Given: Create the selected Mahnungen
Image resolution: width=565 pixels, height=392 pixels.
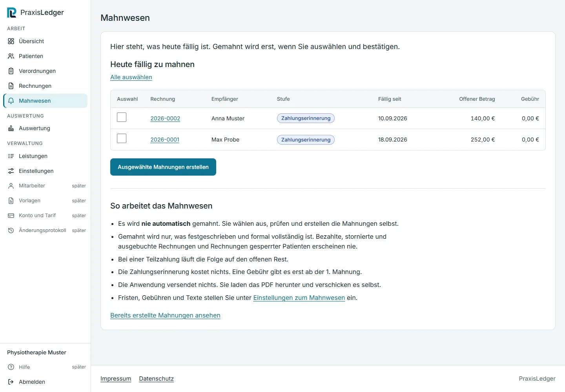Looking at the screenshot, I should 163,167.
